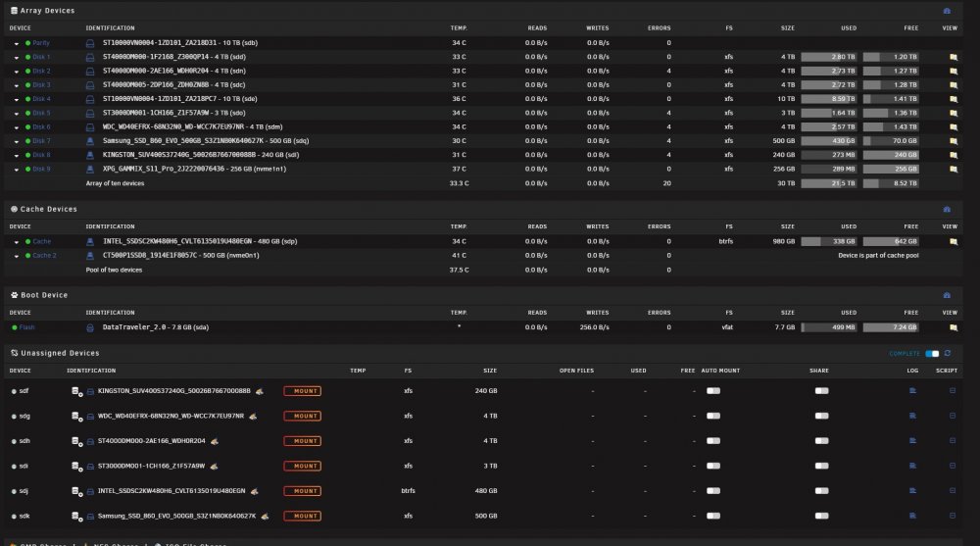Click the Flash drive device icon
The image size is (980, 546).
(x=90, y=327)
